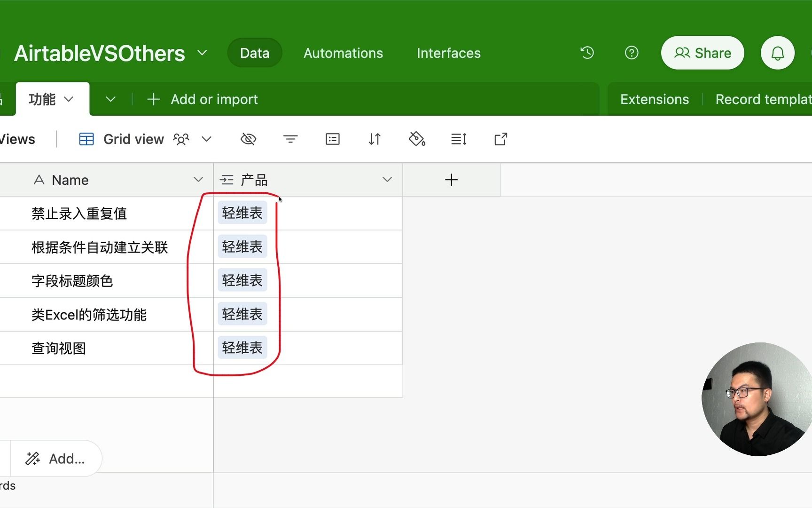Open the notifications bell
The height and width of the screenshot is (508, 812).
coord(777,53)
